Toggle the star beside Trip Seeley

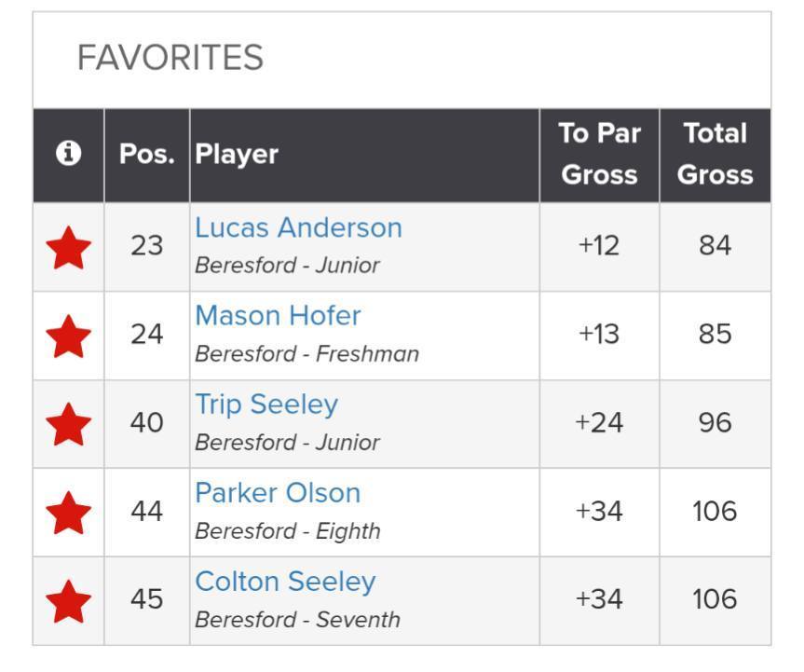point(69,424)
